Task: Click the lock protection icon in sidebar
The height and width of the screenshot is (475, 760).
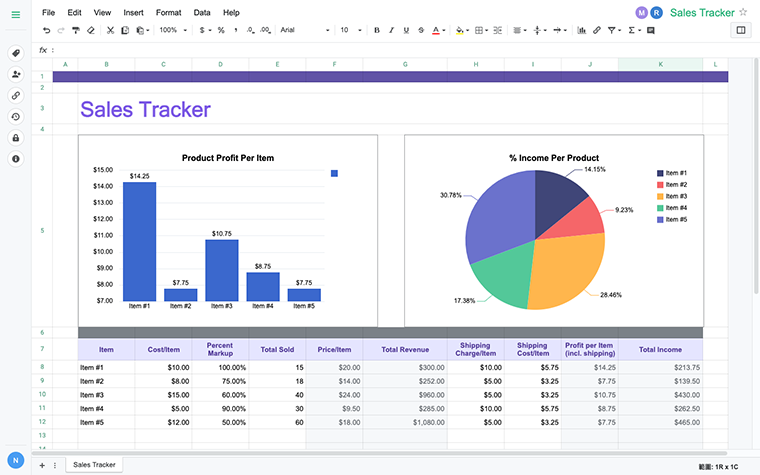Action: point(16,137)
